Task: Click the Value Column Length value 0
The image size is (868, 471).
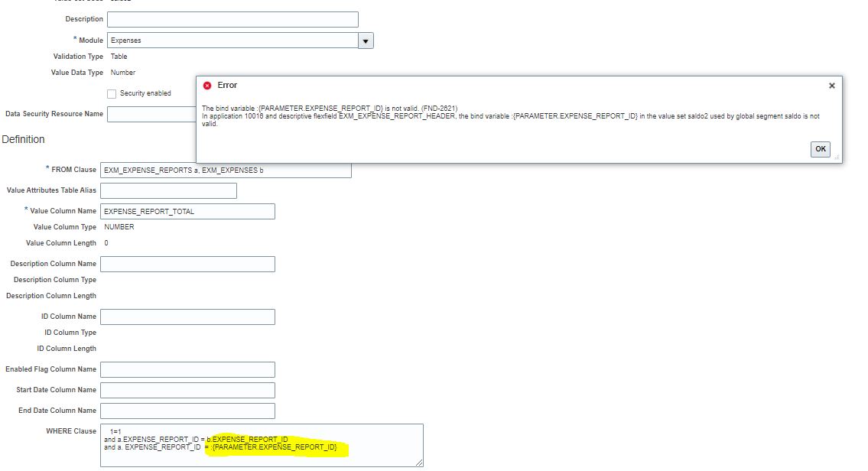Action: pyautogui.click(x=106, y=243)
